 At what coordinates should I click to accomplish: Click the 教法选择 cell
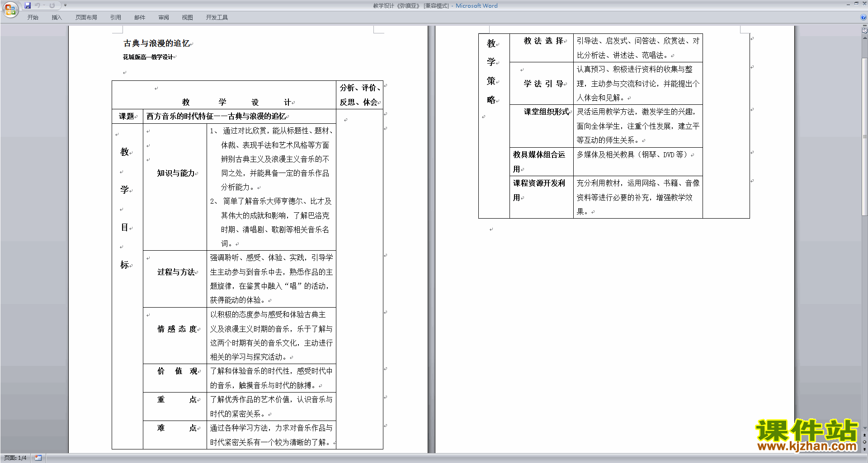pos(542,48)
